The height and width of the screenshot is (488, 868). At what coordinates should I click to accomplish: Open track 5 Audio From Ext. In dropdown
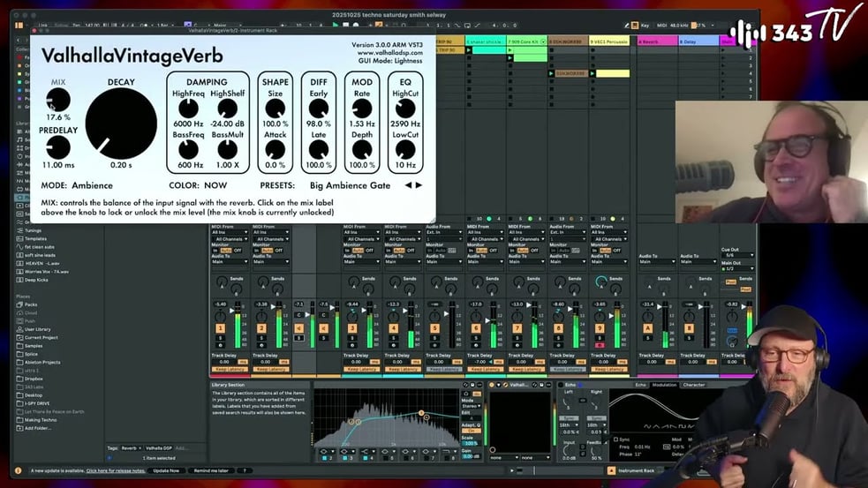pos(443,232)
